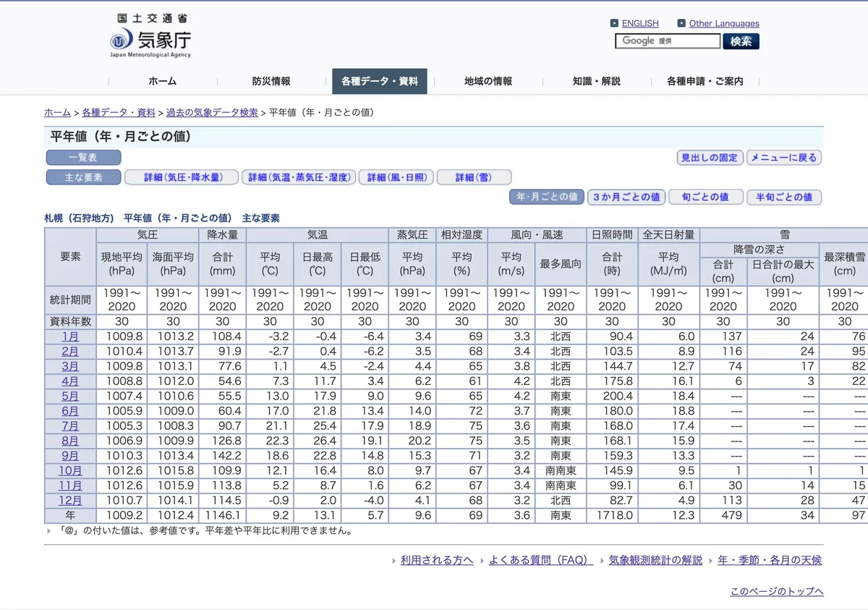The height and width of the screenshot is (610, 868).
Task: Select the 主な要素 tab
Action: click(x=83, y=177)
